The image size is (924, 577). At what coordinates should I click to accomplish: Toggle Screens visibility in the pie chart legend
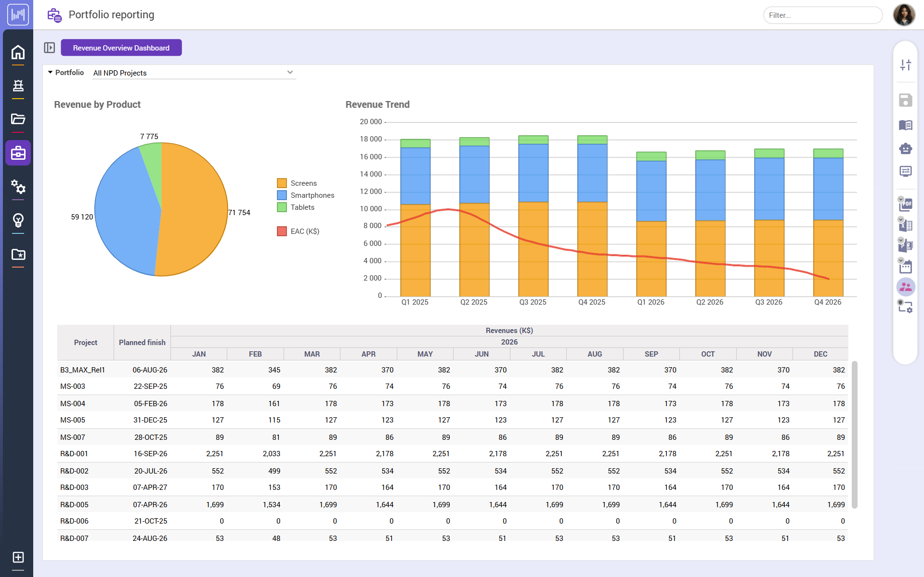point(282,183)
